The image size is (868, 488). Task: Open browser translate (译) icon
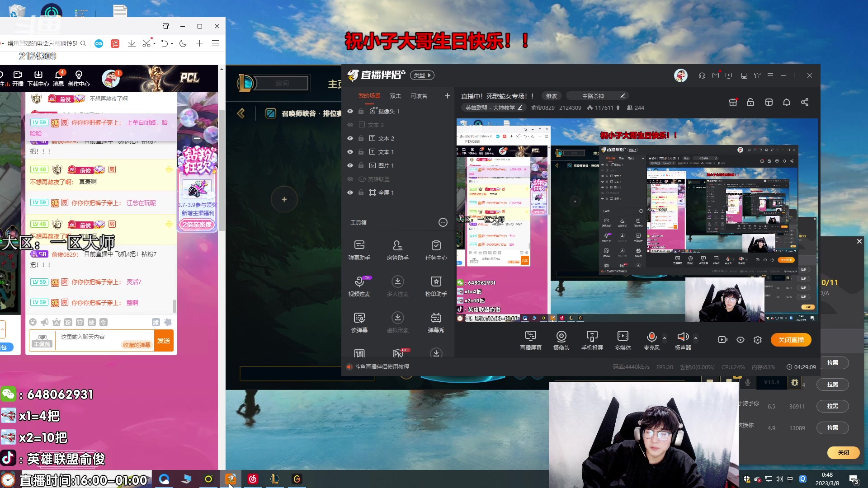115,43
